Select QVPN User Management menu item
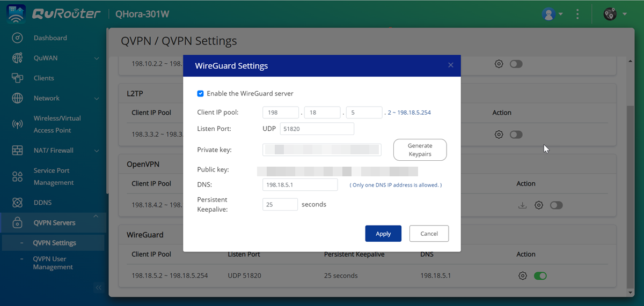The image size is (644, 306). 53,263
